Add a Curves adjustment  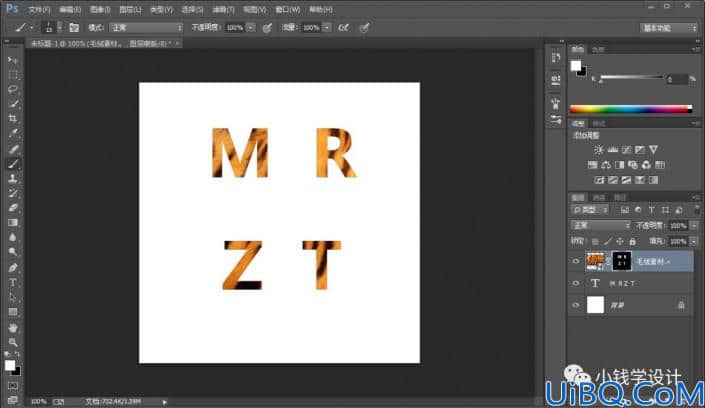click(x=626, y=150)
